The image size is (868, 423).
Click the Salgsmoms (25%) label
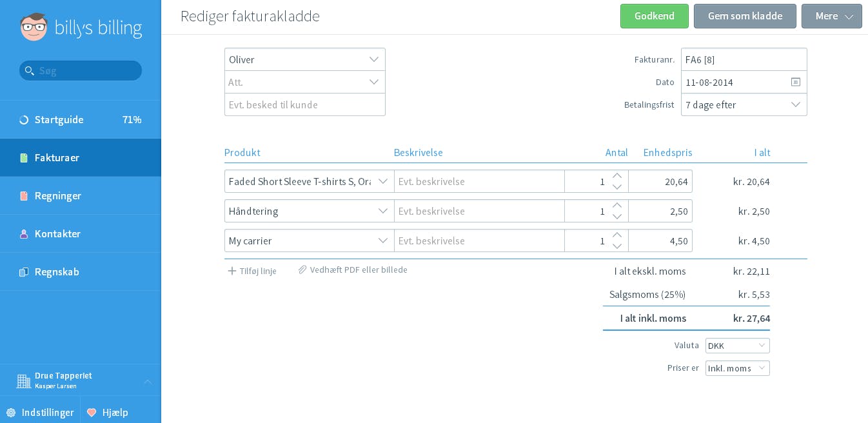tap(647, 295)
